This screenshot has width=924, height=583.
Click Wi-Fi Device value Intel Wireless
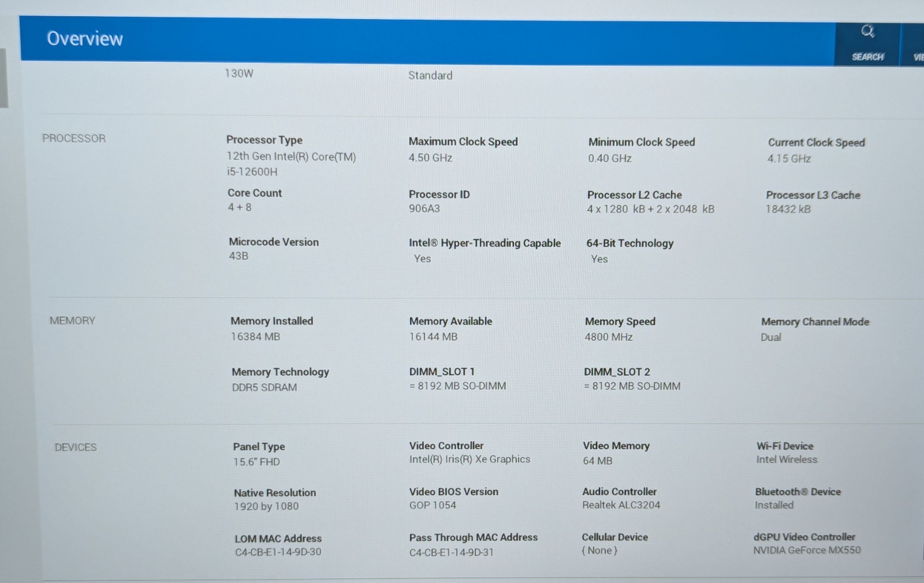(x=787, y=459)
